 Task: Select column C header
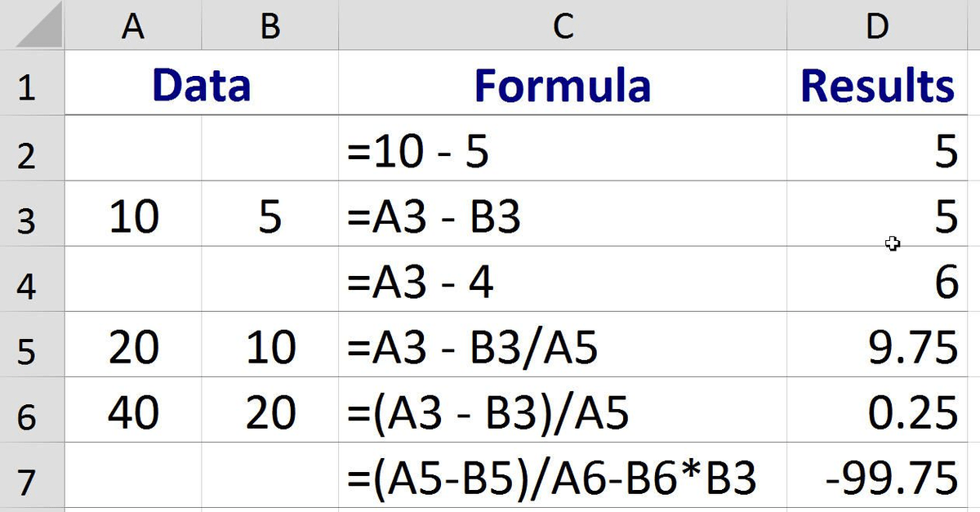563,25
